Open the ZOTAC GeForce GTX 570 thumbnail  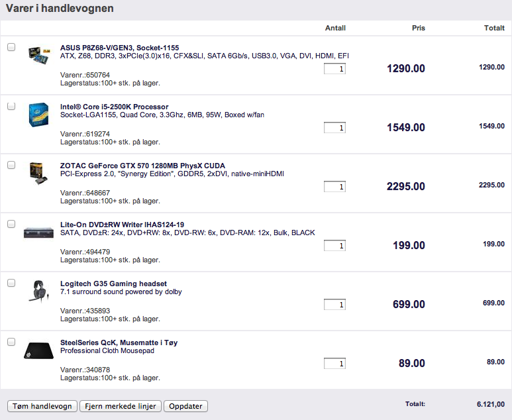39,172
